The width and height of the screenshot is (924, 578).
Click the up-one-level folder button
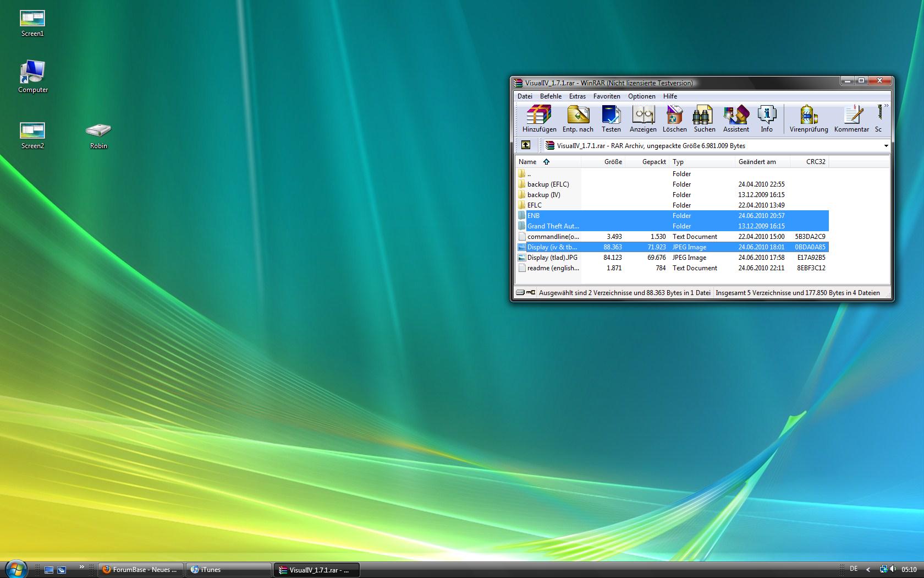(526, 145)
